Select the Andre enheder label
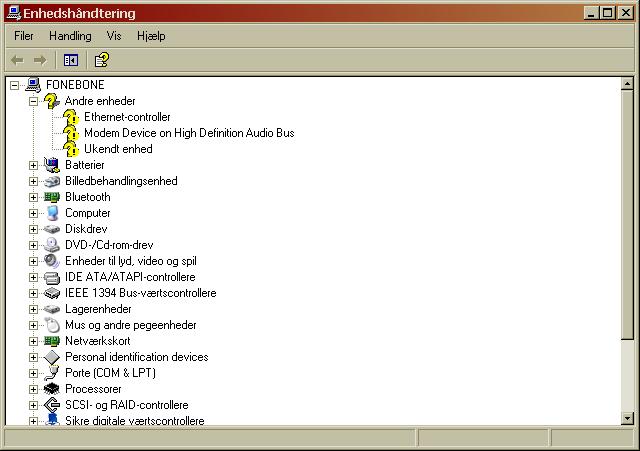 tap(100, 101)
